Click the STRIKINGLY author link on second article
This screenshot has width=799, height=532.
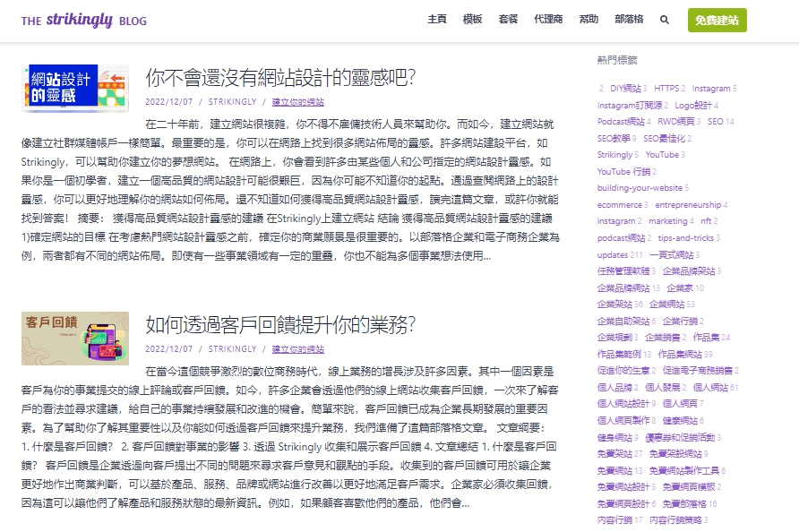point(235,348)
